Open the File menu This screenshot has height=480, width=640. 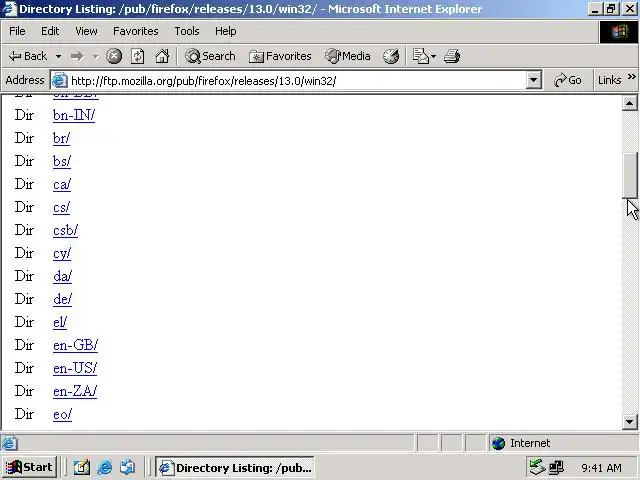point(17,31)
